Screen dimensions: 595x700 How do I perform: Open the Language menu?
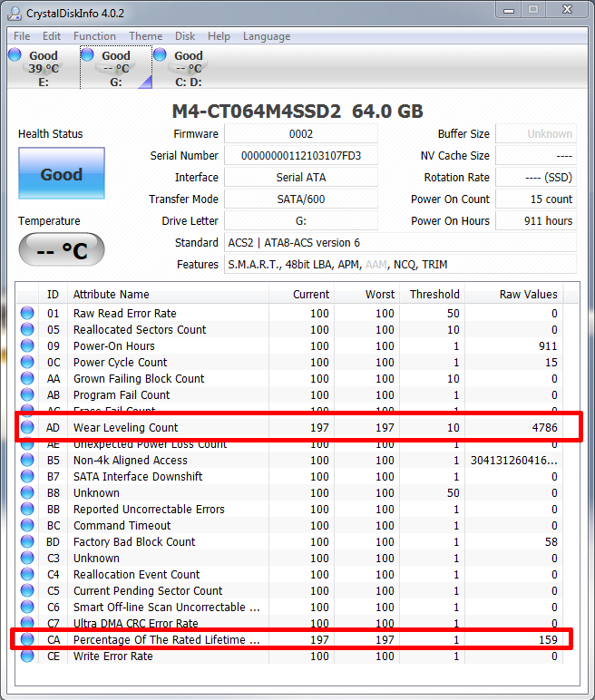[x=267, y=36]
